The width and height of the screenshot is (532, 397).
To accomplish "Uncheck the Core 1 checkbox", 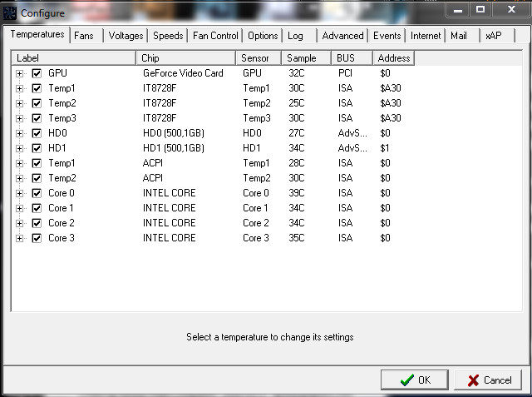I will 37,208.
